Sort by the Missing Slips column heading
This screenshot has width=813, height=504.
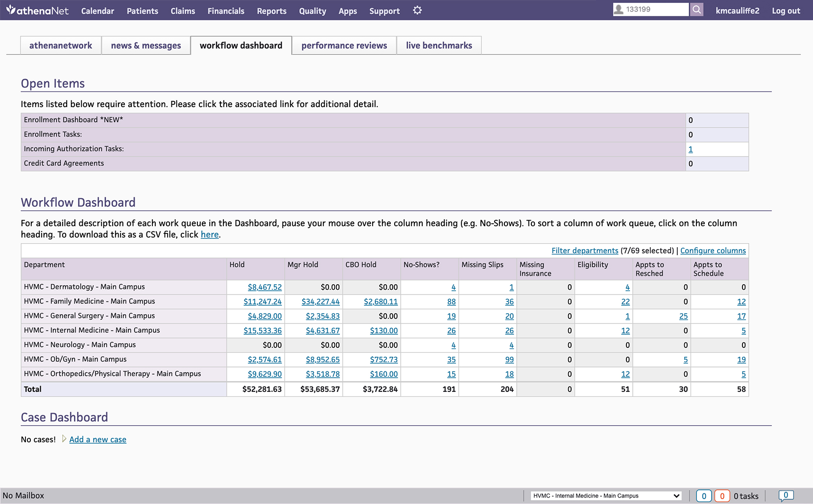(482, 265)
